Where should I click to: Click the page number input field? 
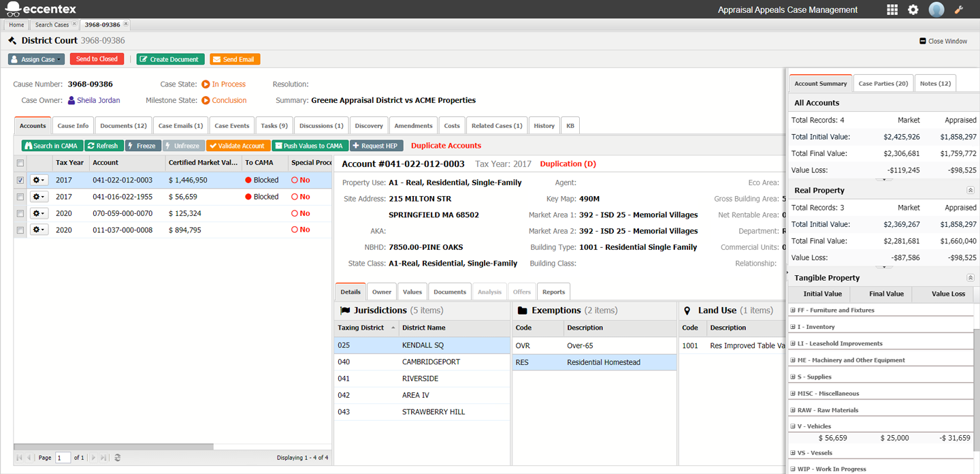coord(63,458)
